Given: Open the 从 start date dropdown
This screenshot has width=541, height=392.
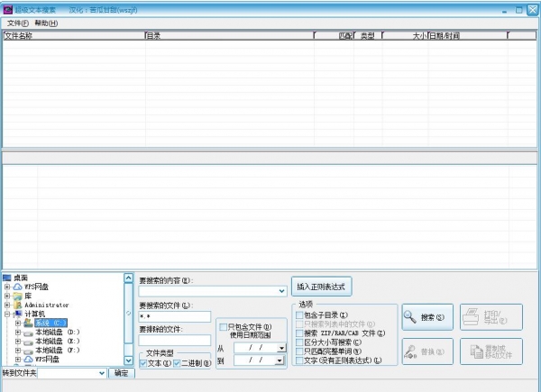Looking at the screenshot, I should point(280,347).
